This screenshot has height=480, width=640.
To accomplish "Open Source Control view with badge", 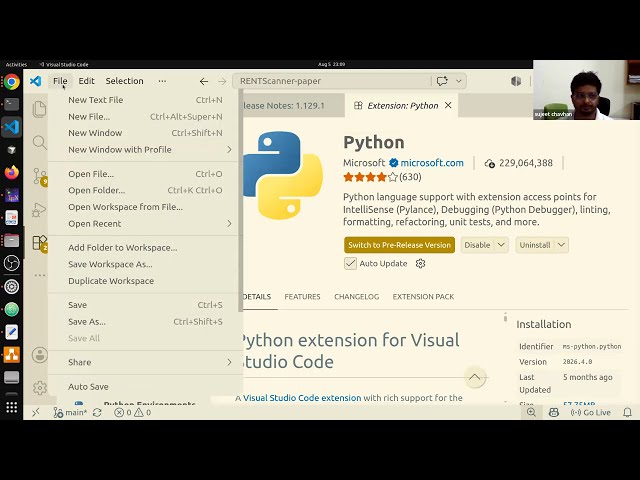I will coord(40,176).
